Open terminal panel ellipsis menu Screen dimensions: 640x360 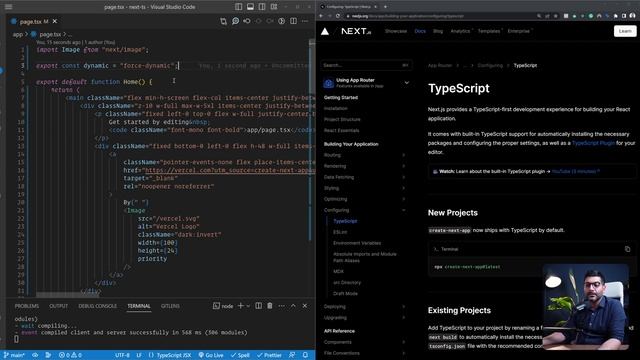[x=282, y=306]
